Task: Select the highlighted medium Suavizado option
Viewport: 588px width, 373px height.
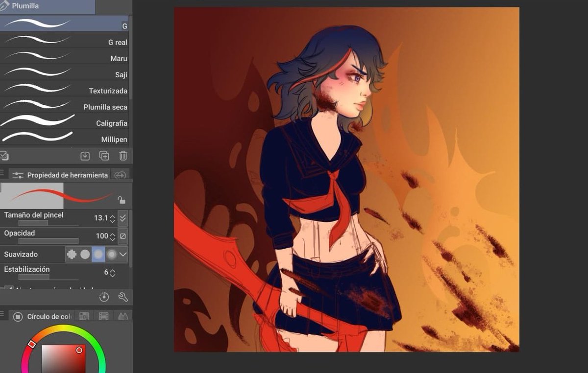Action: (98, 255)
